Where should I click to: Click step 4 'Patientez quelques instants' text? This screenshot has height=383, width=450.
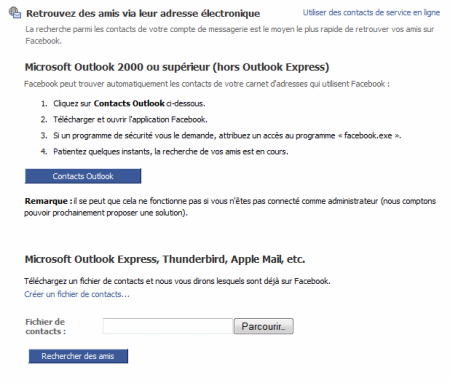(x=170, y=152)
